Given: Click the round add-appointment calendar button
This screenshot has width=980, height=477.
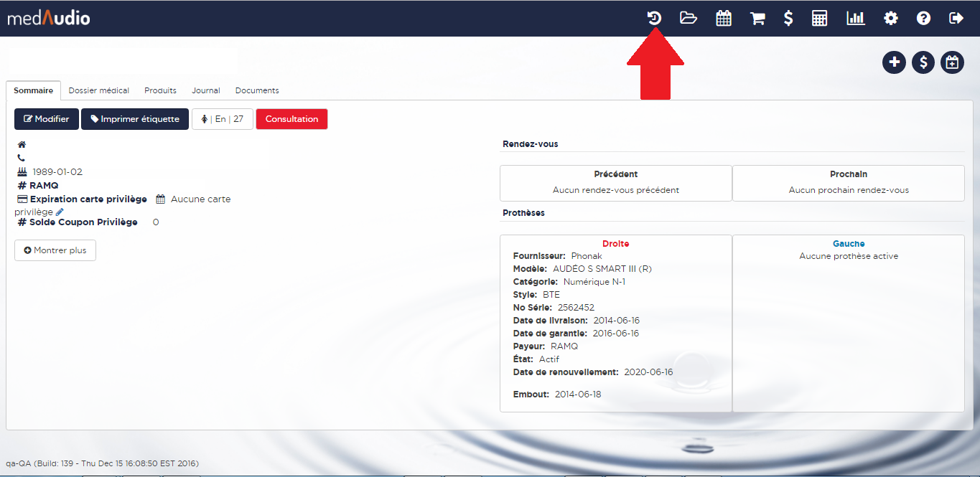Looking at the screenshot, I should tap(952, 63).
